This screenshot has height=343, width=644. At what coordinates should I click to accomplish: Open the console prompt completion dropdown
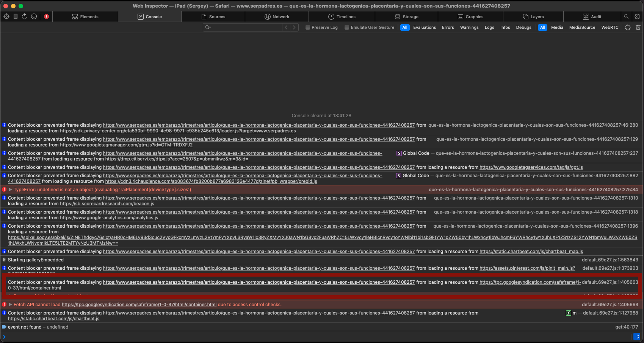tap(637, 337)
